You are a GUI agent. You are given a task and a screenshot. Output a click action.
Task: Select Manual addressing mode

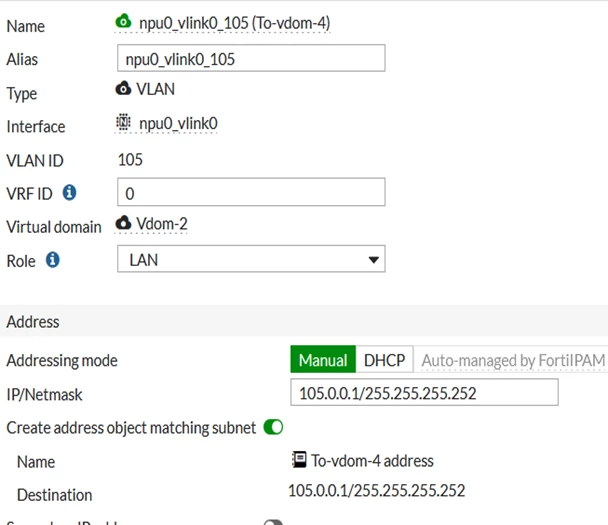point(323,360)
